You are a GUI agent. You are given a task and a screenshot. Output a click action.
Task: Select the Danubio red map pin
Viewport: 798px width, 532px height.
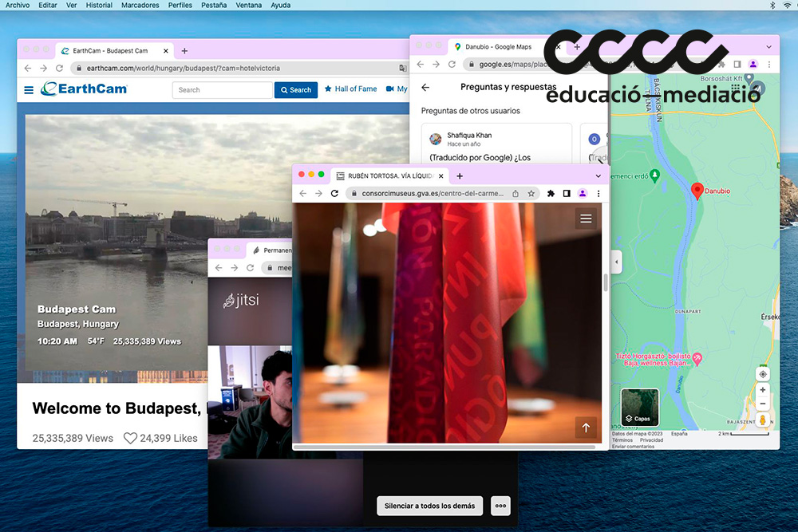click(697, 191)
